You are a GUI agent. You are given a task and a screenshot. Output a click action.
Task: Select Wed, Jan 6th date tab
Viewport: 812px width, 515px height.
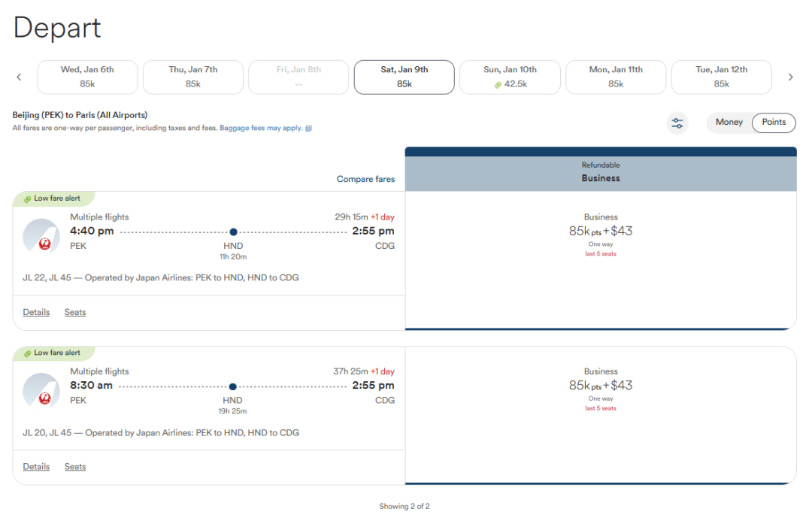click(87, 77)
